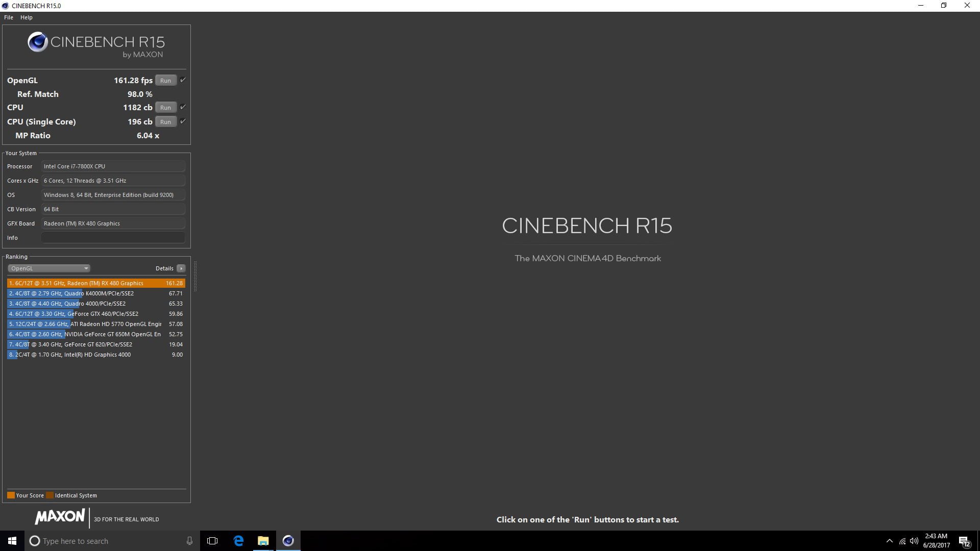Expand the ranking Details arrow
980x551 pixels.
(x=181, y=268)
